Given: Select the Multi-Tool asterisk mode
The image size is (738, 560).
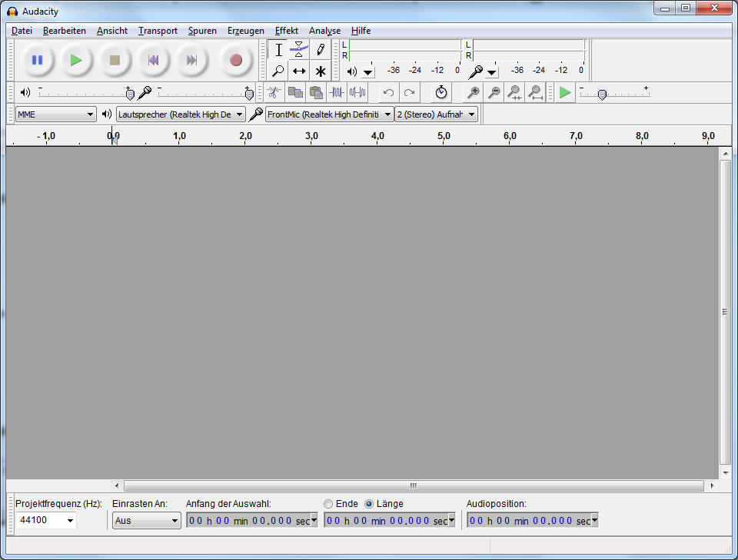Looking at the screenshot, I should click(x=320, y=71).
